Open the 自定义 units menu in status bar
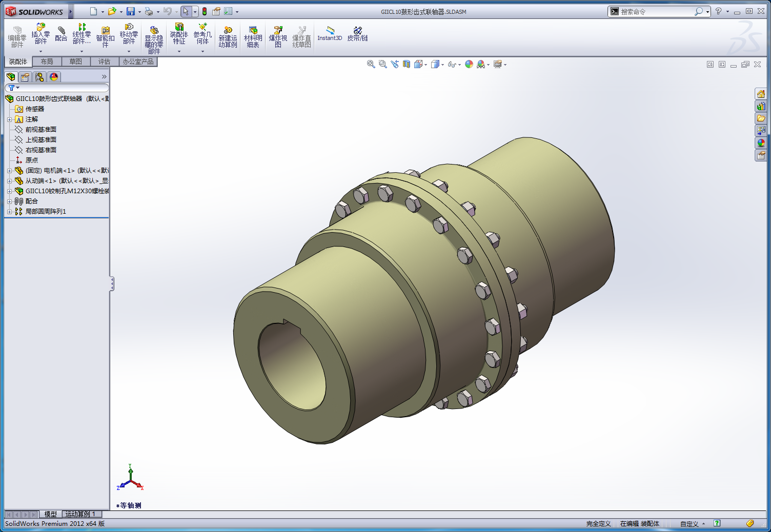The width and height of the screenshot is (771, 532). [692, 524]
